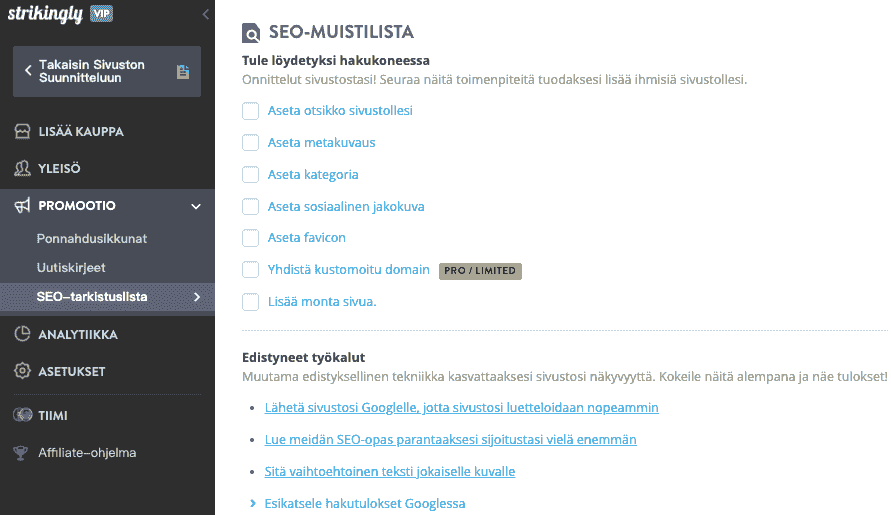Click the page icon beside Takaisin Sivuston Suunnitteluun
Image resolution: width=891 pixels, height=515 pixels.
[x=183, y=72]
